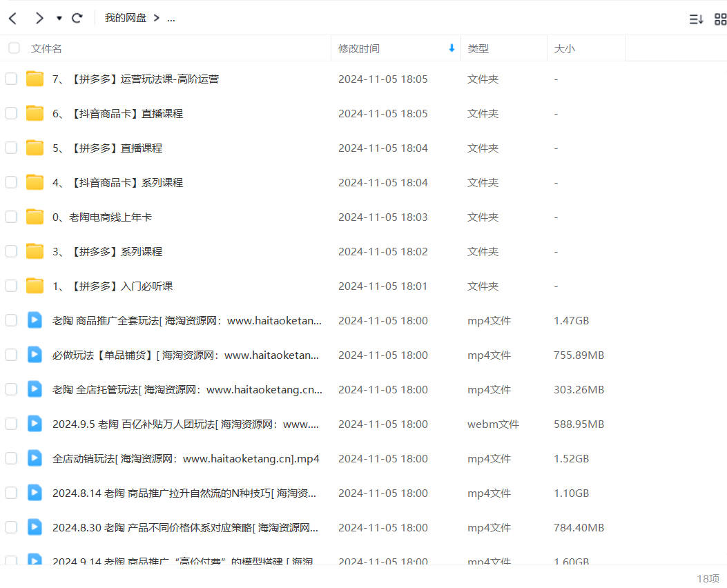The image size is (727, 588).
Task: Select file 必做玩法【单品铺货】 by name
Action: pos(186,355)
